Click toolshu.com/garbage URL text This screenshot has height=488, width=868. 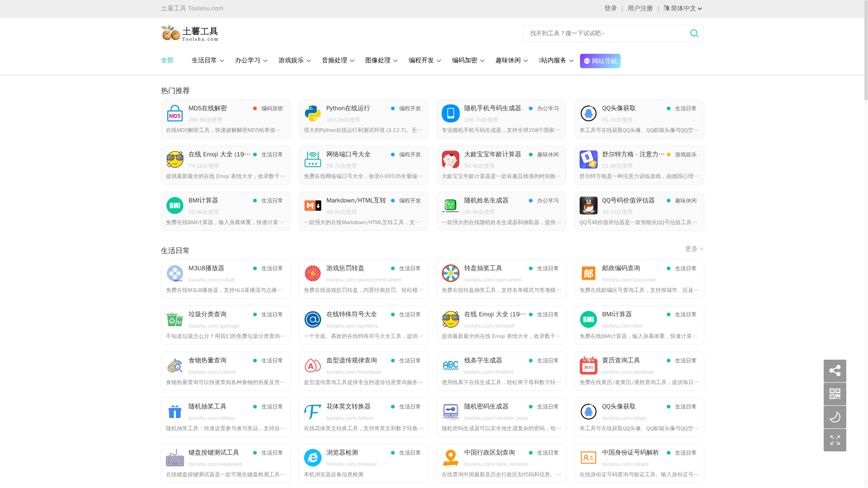[214, 326]
